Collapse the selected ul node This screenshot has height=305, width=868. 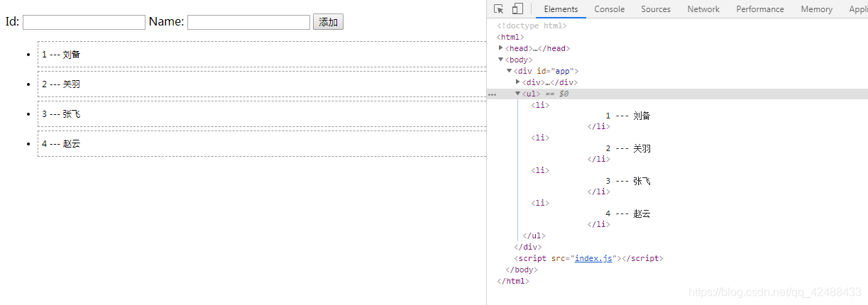(518, 94)
